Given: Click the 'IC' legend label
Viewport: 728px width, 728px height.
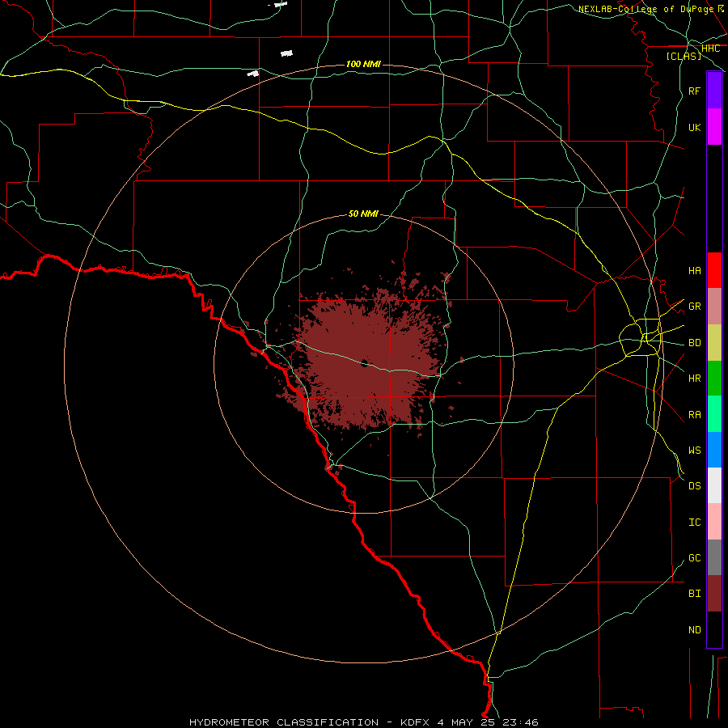Looking at the screenshot, I should 694,523.
